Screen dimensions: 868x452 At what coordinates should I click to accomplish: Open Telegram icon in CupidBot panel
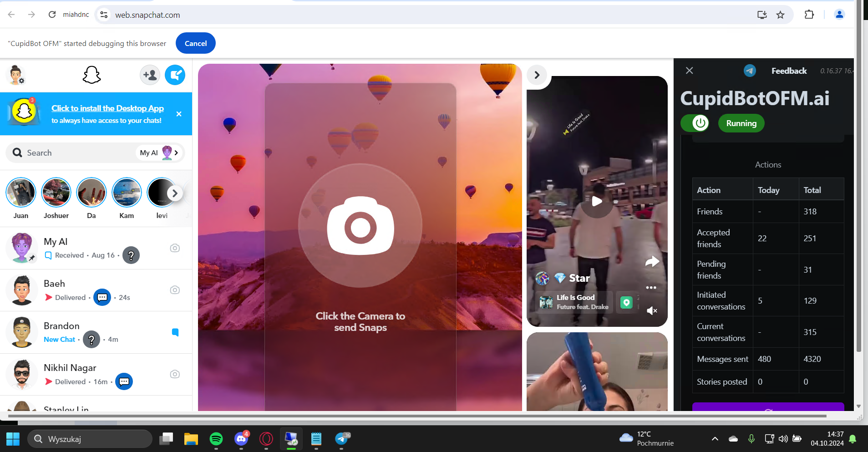[750, 71]
